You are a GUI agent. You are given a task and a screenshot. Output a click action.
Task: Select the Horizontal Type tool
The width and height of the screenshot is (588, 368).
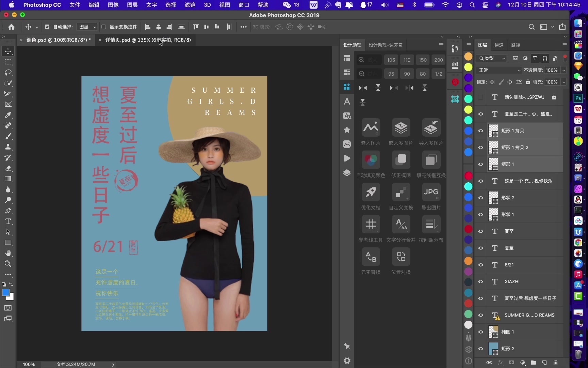8,221
